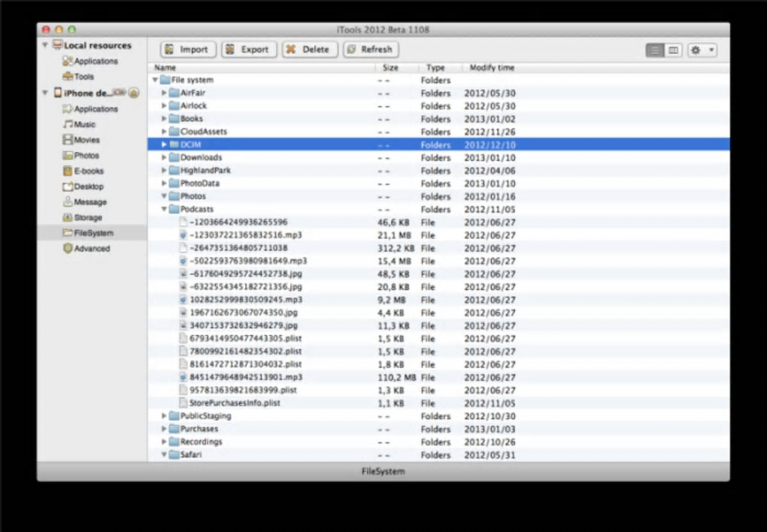Select file -1203664249936265596
Viewport: 767px width, 532px height.
[438, 222]
